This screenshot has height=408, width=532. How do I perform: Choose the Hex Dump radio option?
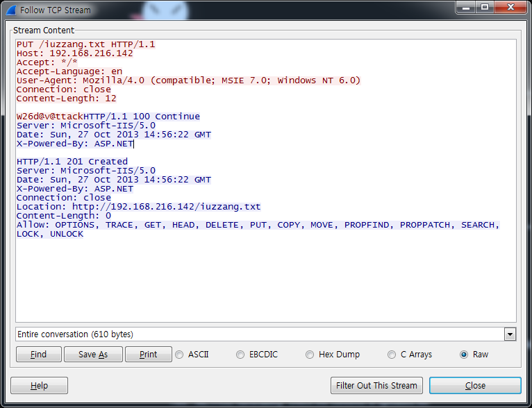(x=310, y=355)
